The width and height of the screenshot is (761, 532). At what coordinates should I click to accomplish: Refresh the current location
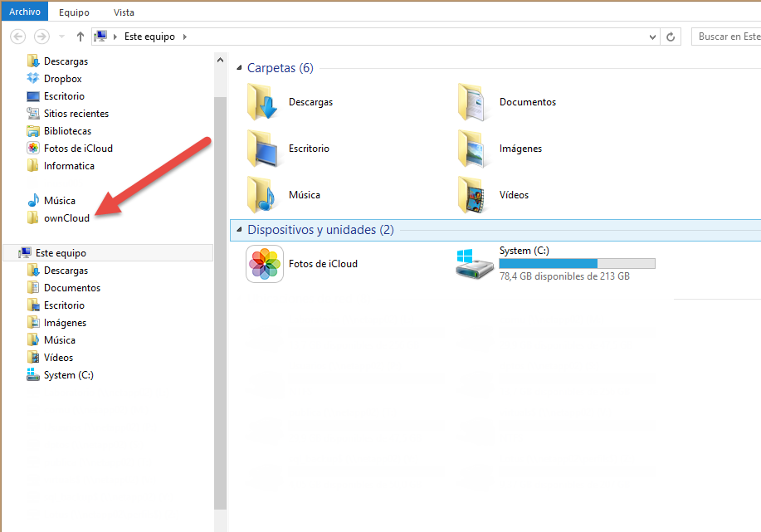(x=671, y=37)
